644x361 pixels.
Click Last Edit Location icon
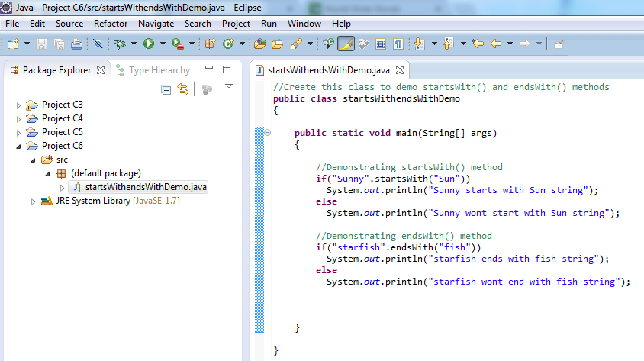coord(478,44)
